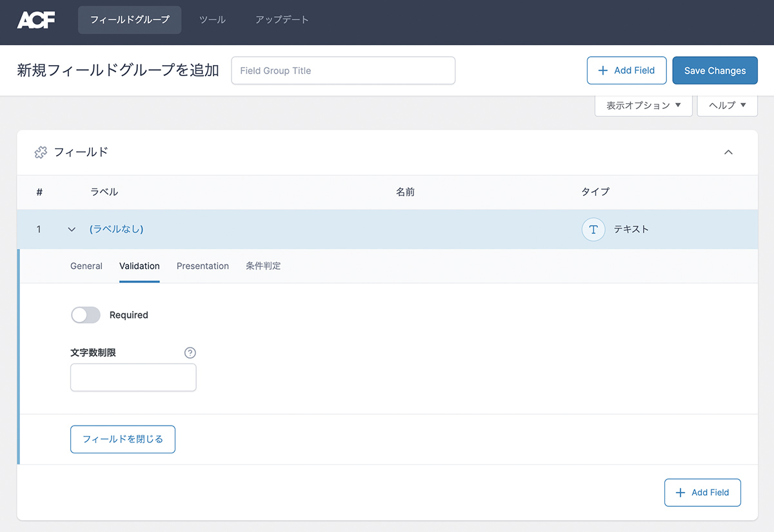Screen dimensions: 774x532
Task: Click Add Field button in header
Action: tap(627, 71)
